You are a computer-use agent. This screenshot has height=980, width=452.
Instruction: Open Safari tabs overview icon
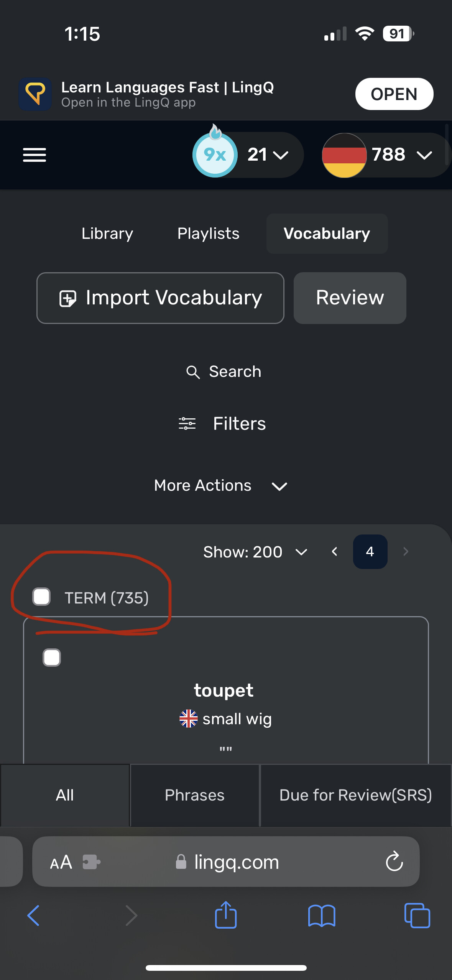417,916
